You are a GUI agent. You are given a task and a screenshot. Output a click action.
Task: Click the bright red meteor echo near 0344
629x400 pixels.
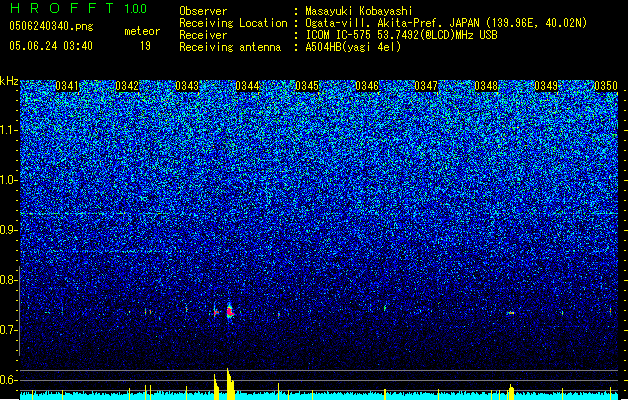(x=230, y=312)
